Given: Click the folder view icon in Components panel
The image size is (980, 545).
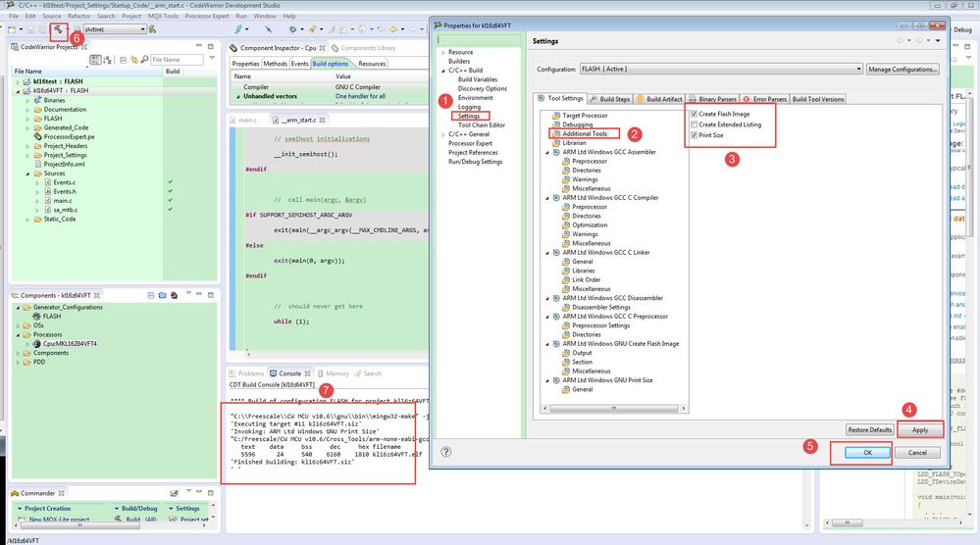Looking at the screenshot, I should point(163,295).
